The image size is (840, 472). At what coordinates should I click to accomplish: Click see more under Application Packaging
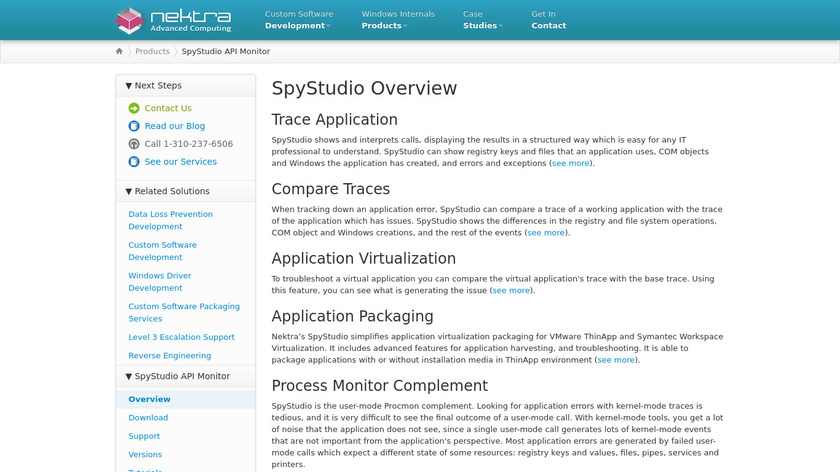pos(616,360)
